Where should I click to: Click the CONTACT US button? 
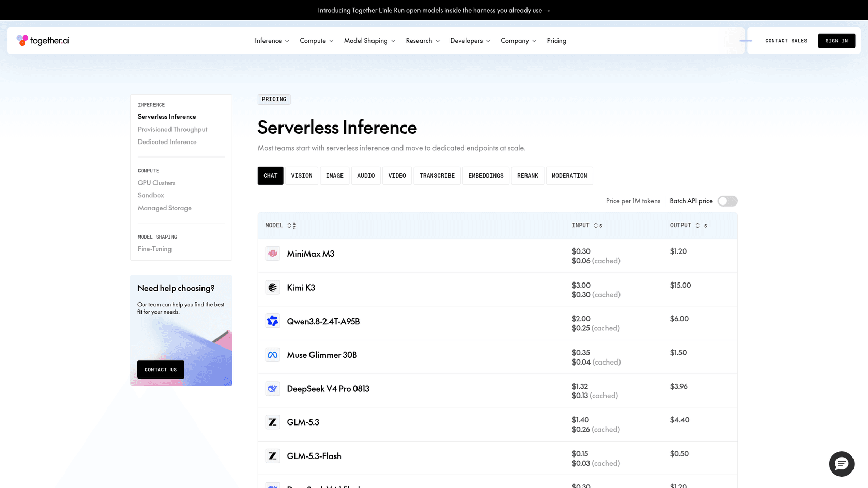[161, 370]
